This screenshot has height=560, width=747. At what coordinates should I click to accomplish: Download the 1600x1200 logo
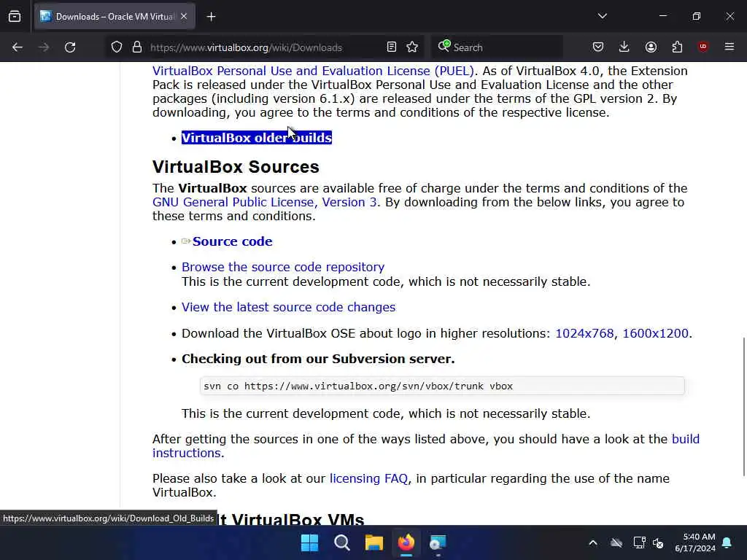656,333
